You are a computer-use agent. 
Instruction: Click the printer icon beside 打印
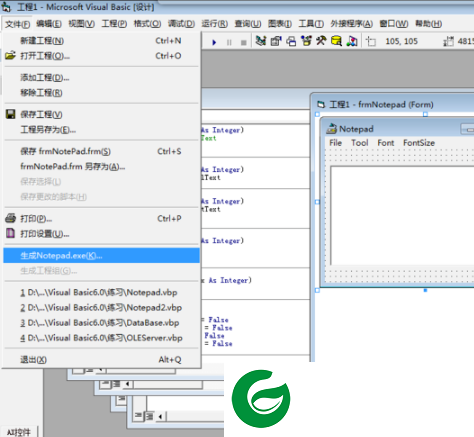click(10, 218)
